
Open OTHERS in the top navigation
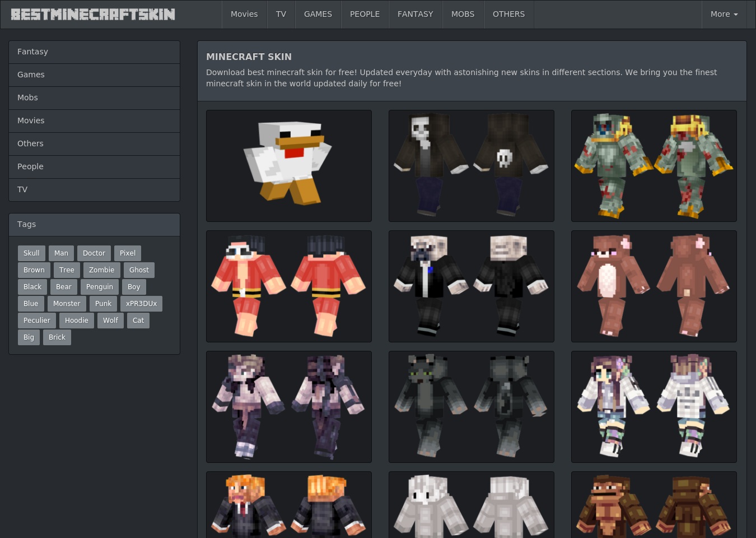(x=508, y=14)
